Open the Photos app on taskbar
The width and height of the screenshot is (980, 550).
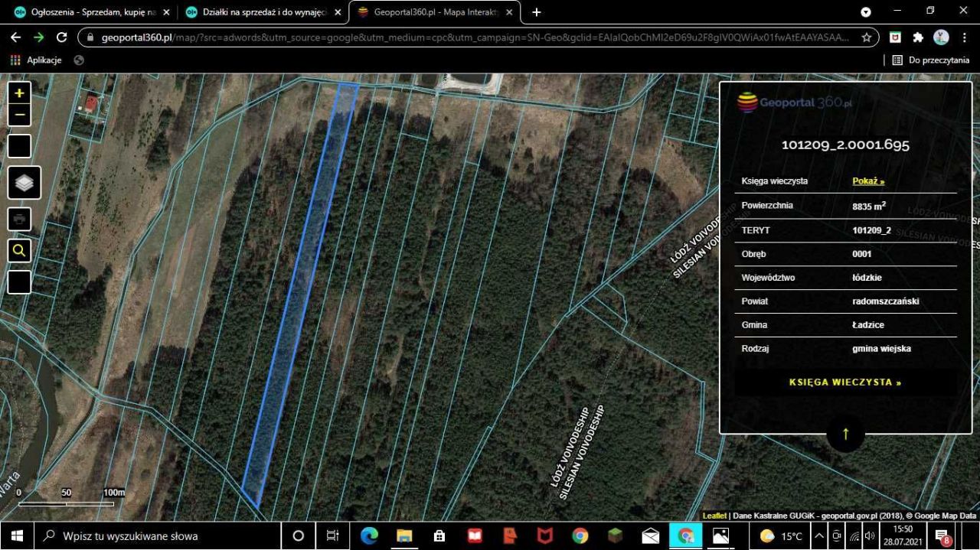720,535
